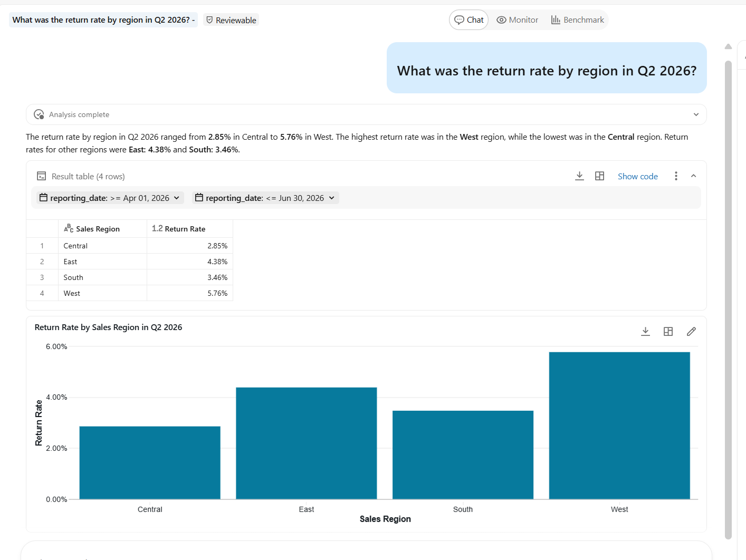Open reporting_date start filter dropdown
Image resolution: width=746 pixels, height=560 pixels.
[x=110, y=198]
